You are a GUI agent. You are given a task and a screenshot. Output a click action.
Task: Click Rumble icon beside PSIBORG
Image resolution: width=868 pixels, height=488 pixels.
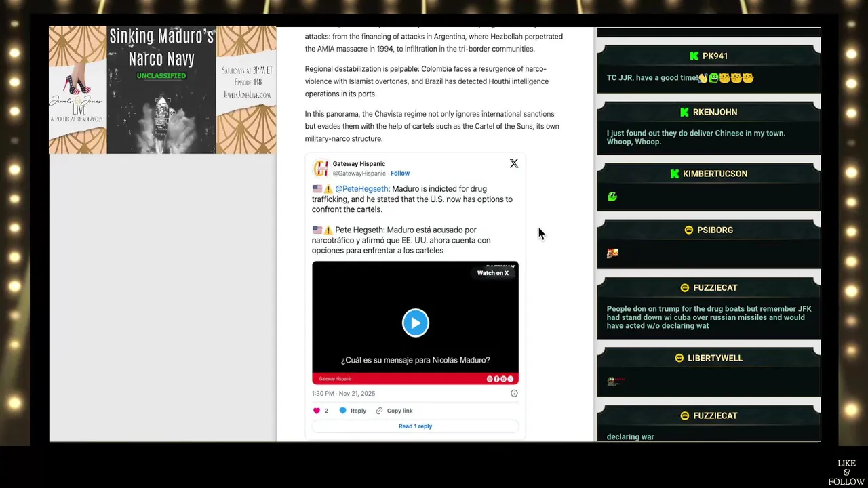click(688, 230)
